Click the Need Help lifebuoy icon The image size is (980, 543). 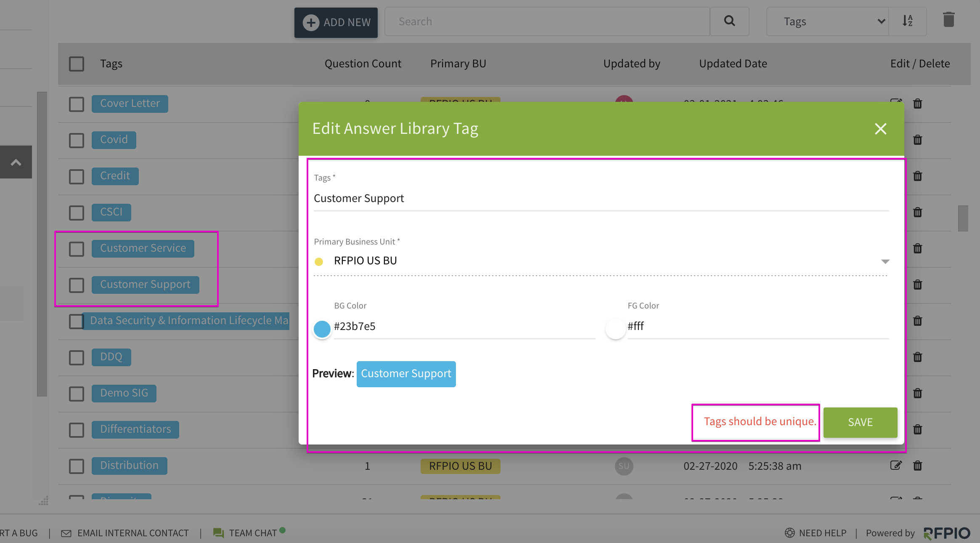coord(789,533)
